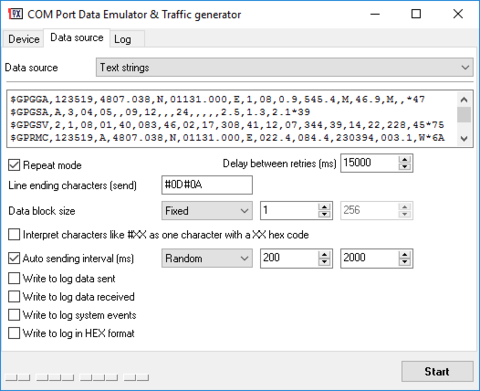This screenshot has height=391, width=480.
Task: Decrease Data block size value down arrow
Action: 324,214
